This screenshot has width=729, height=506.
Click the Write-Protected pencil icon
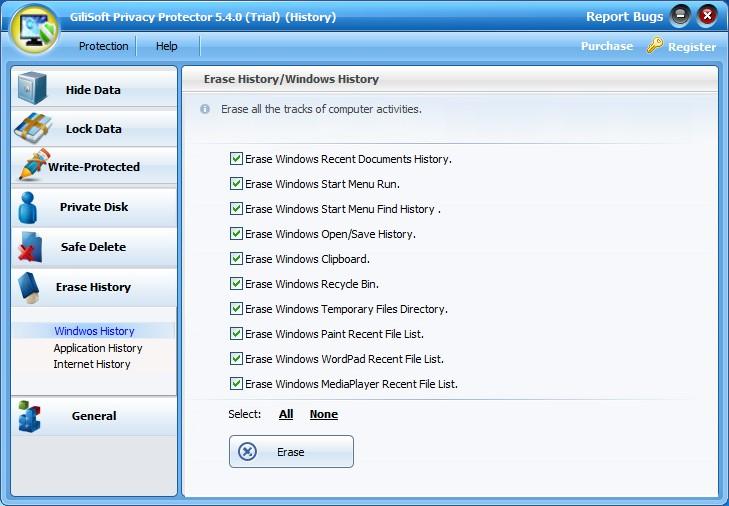(34, 164)
